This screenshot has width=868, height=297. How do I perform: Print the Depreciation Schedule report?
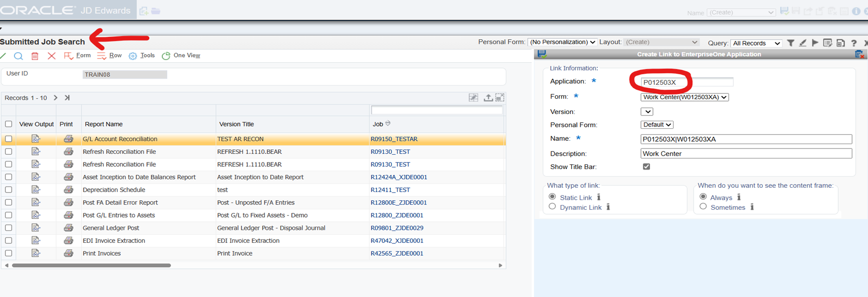(69, 190)
